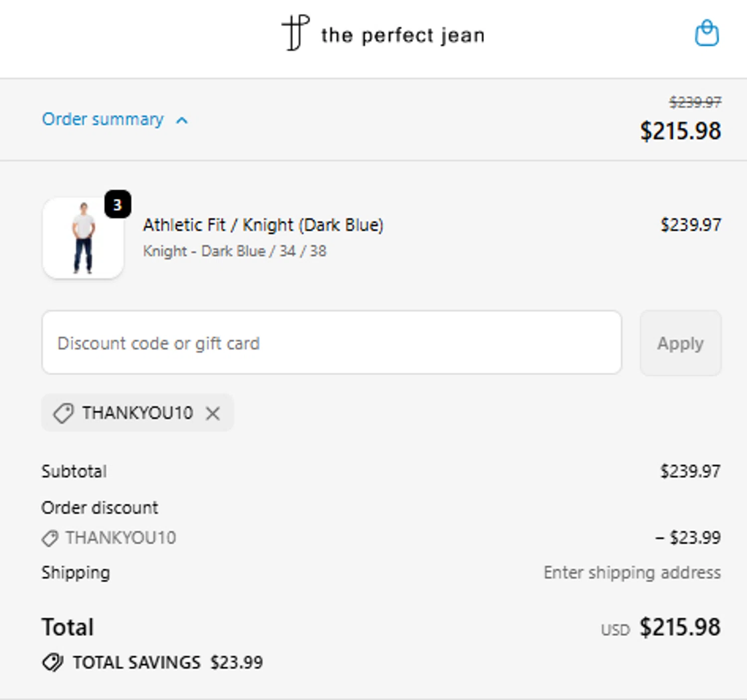The image size is (747, 700).
Task: Click the THANKYOU10 chip label
Action: [x=137, y=413]
